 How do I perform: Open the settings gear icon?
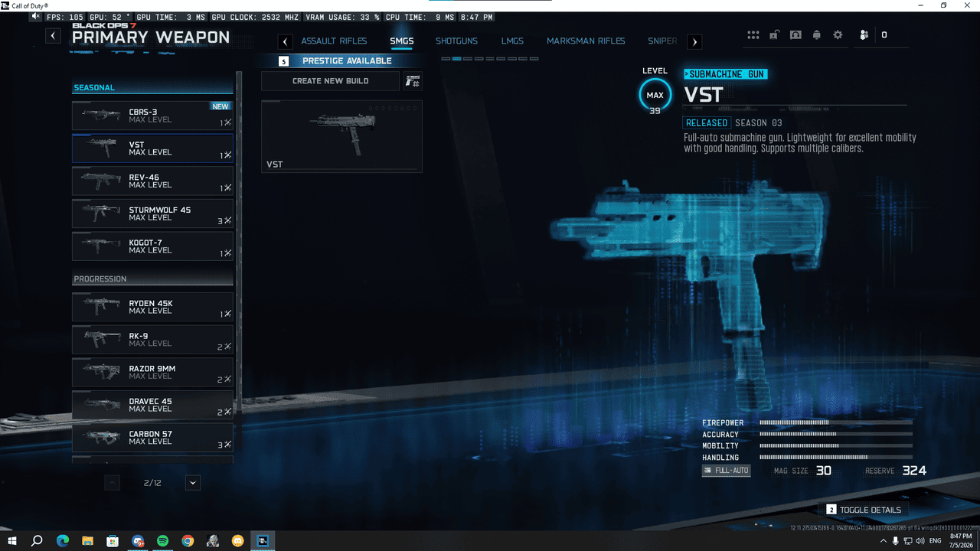838,35
